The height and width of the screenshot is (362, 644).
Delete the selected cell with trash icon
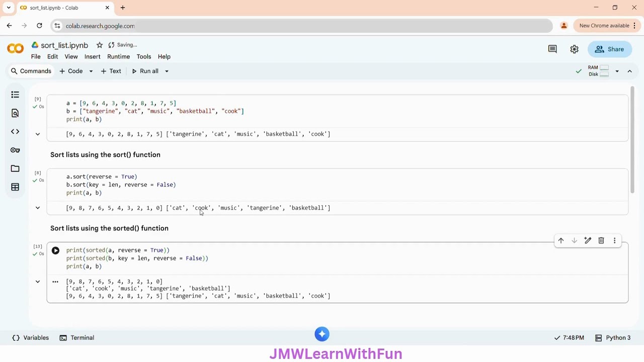pos(601,241)
